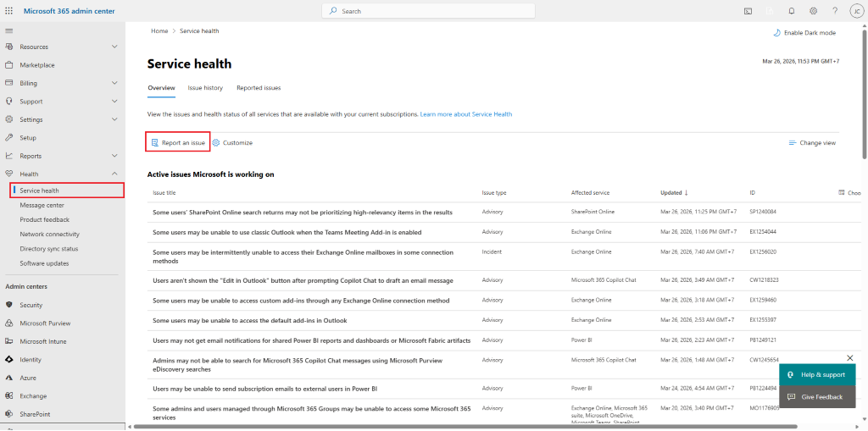The width and height of the screenshot is (868, 431).
Task: Expand the Resources menu chevron
Action: pyautogui.click(x=114, y=47)
